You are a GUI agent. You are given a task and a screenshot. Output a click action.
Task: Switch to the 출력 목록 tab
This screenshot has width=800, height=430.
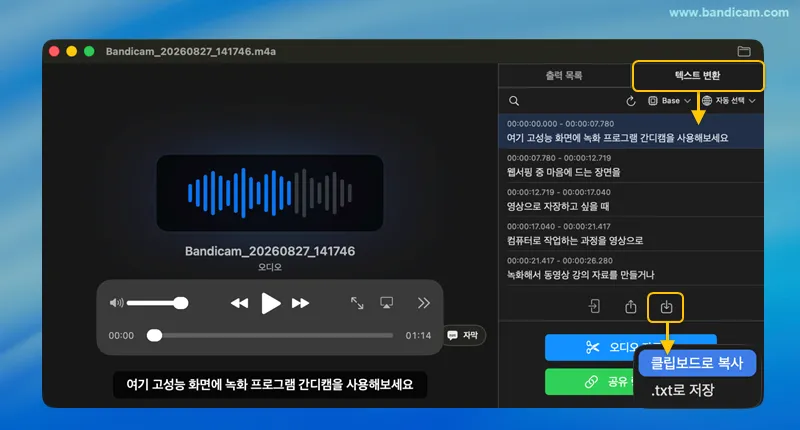pyautogui.click(x=564, y=75)
